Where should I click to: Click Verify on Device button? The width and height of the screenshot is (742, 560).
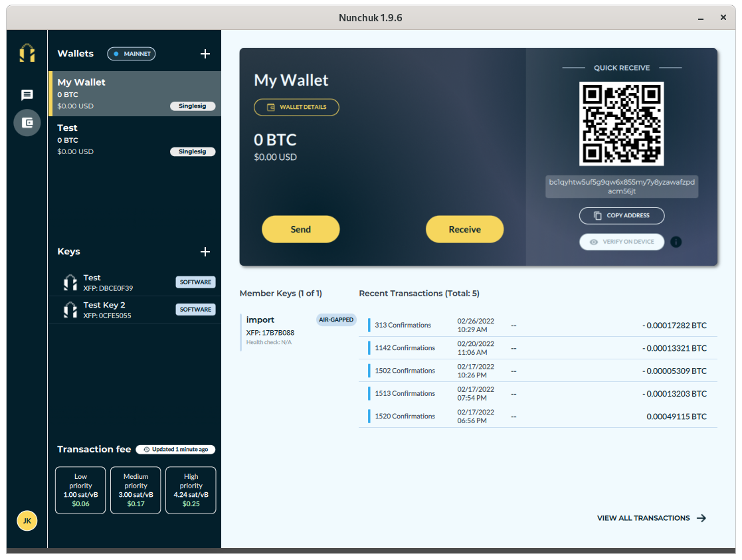(x=621, y=242)
